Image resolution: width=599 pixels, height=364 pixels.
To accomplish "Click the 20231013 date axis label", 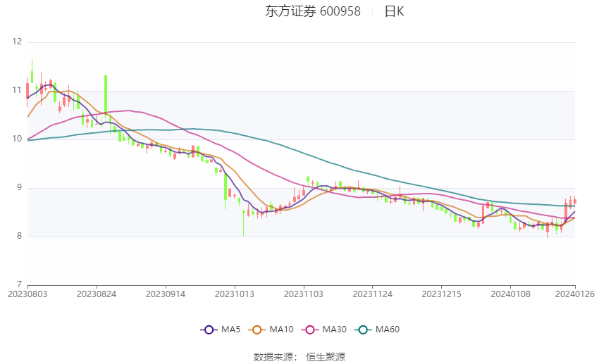I will click(235, 294).
